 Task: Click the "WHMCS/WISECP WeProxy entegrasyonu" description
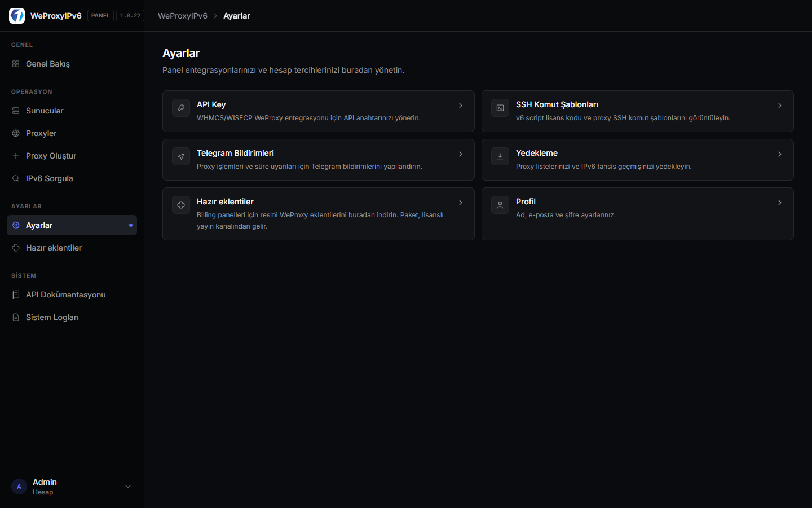coord(308,118)
